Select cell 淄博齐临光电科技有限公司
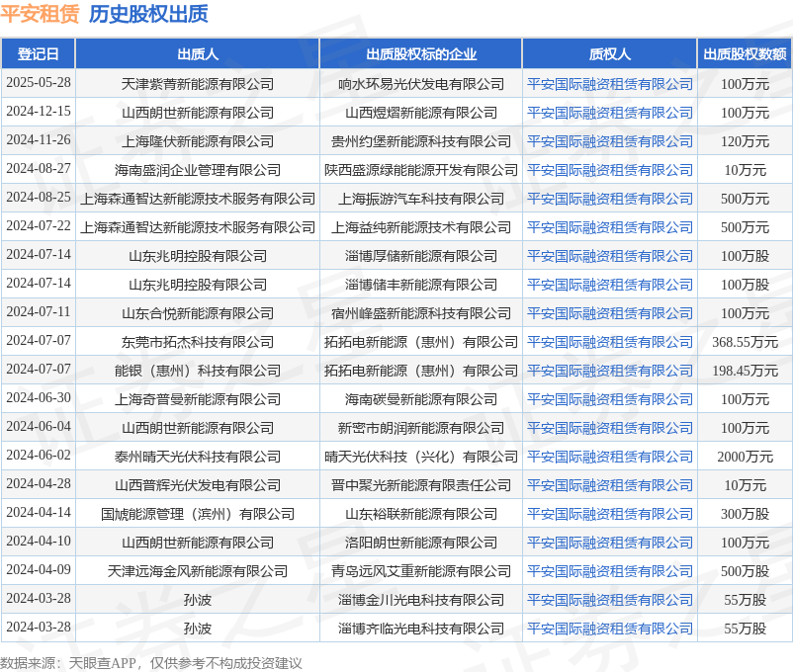The height and width of the screenshot is (672, 793). (x=421, y=629)
